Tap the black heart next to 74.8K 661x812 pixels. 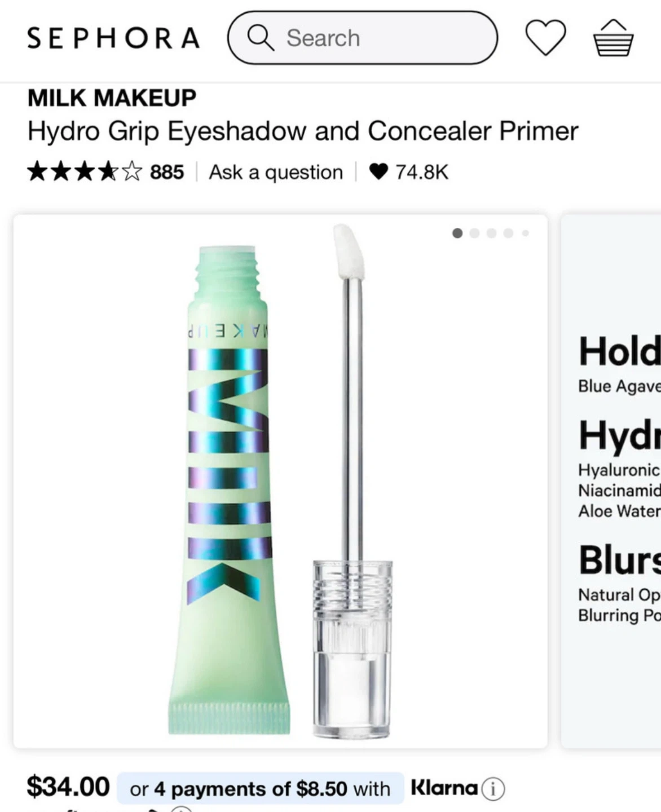click(378, 171)
